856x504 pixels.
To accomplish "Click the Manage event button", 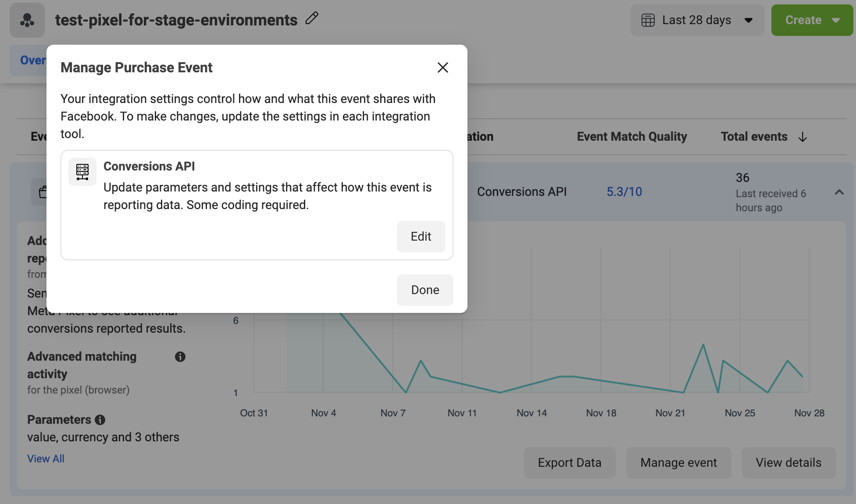I will 678,463.
